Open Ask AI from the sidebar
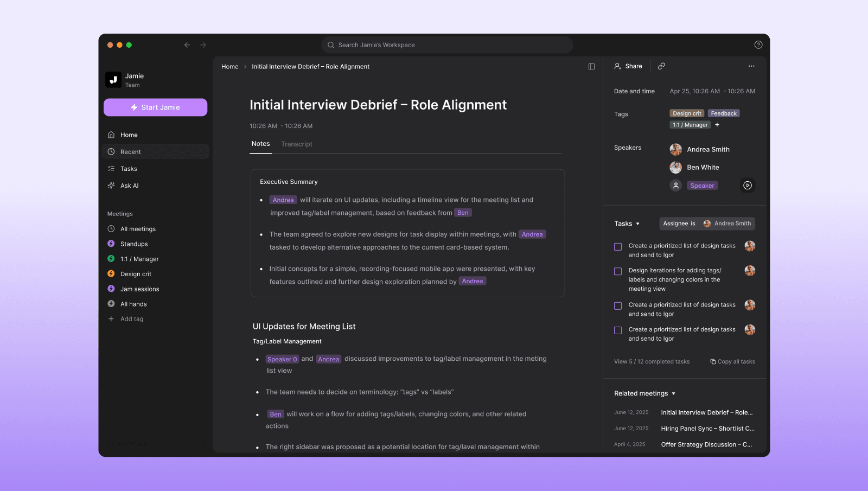Image resolution: width=868 pixels, height=491 pixels. click(129, 186)
